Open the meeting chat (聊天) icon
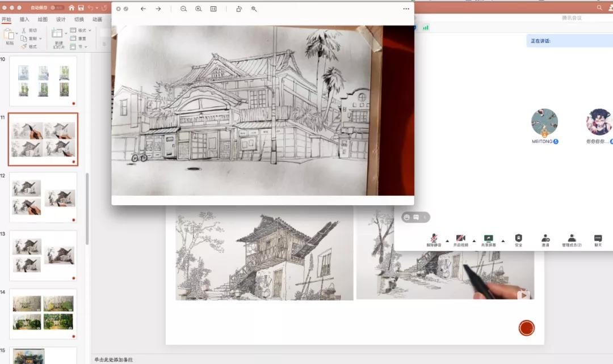Image resolution: width=613 pixels, height=364 pixels. pos(597,239)
